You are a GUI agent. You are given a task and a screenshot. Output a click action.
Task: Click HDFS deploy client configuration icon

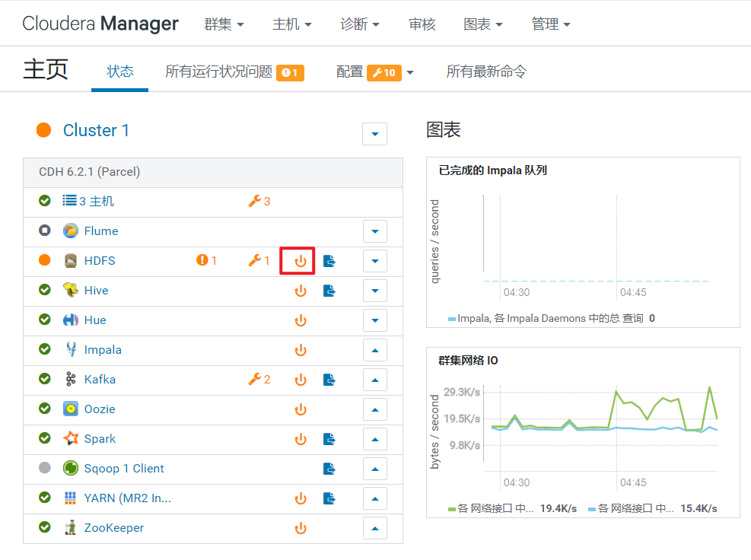click(x=329, y=261)
